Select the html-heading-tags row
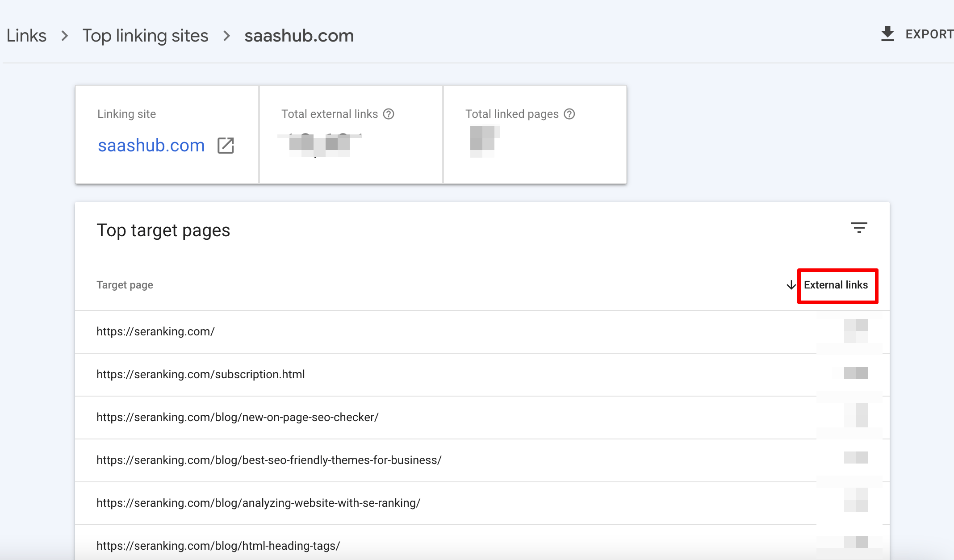This screenshot has height=560, width=954. [x=482, y=543]
